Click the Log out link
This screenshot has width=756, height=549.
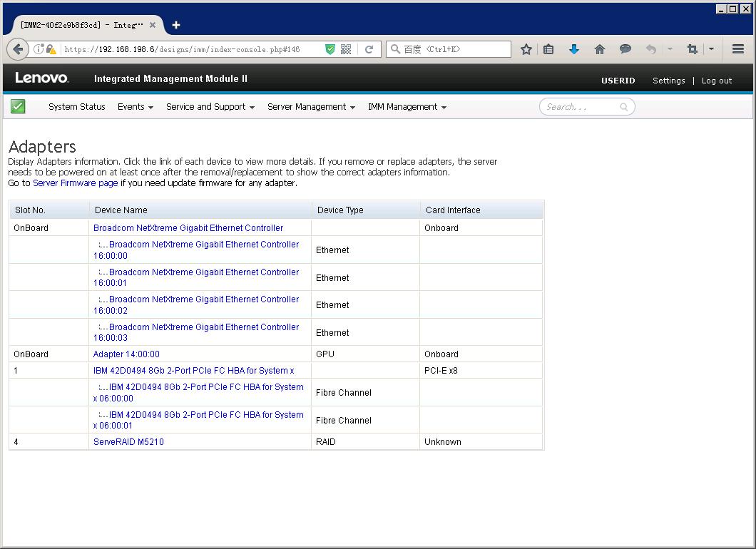click(717, 81)
